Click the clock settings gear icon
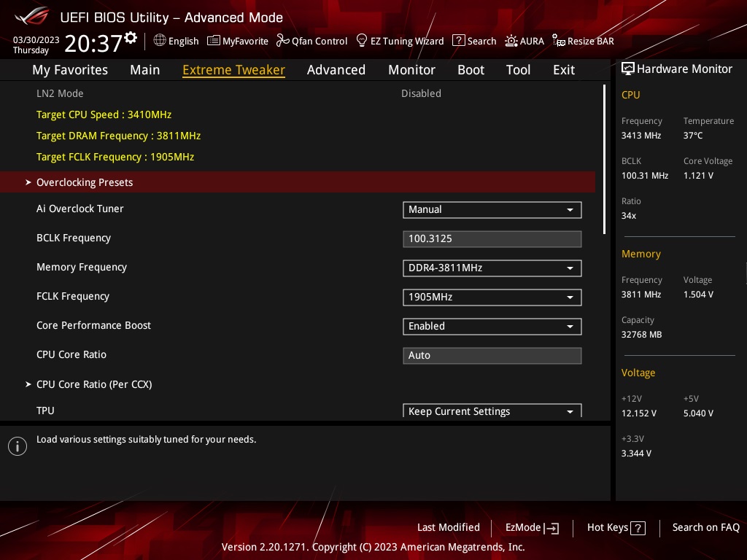This screenshot has height=560, width=747. 131,38
